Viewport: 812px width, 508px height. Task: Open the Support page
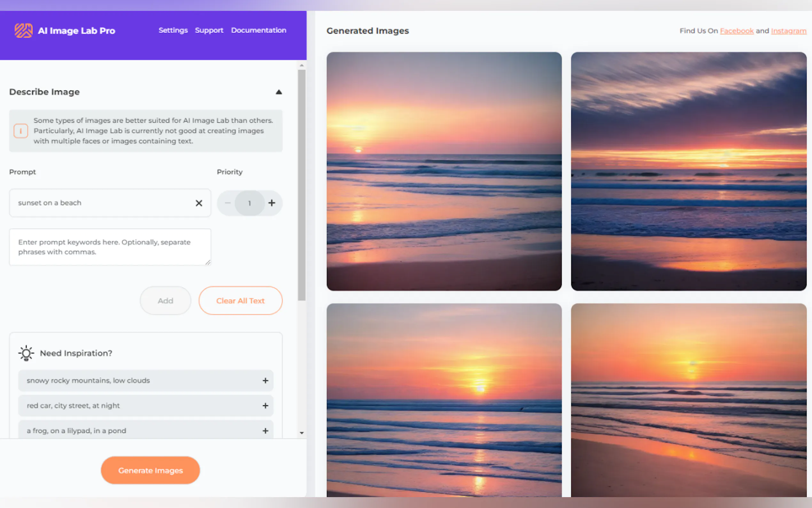(209, 30)
